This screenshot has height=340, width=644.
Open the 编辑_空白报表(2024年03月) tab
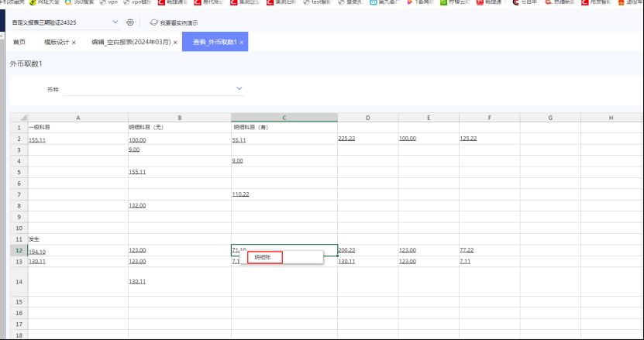[130, 42]
